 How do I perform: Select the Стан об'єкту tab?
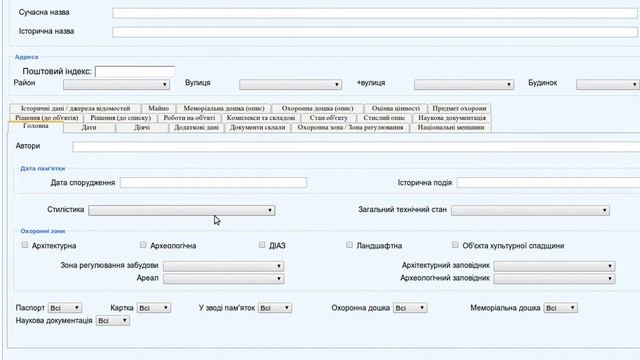pos(329,118)
